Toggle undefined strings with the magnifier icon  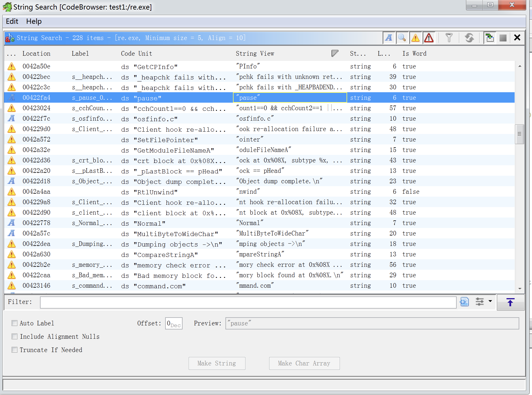coord(402,38)
